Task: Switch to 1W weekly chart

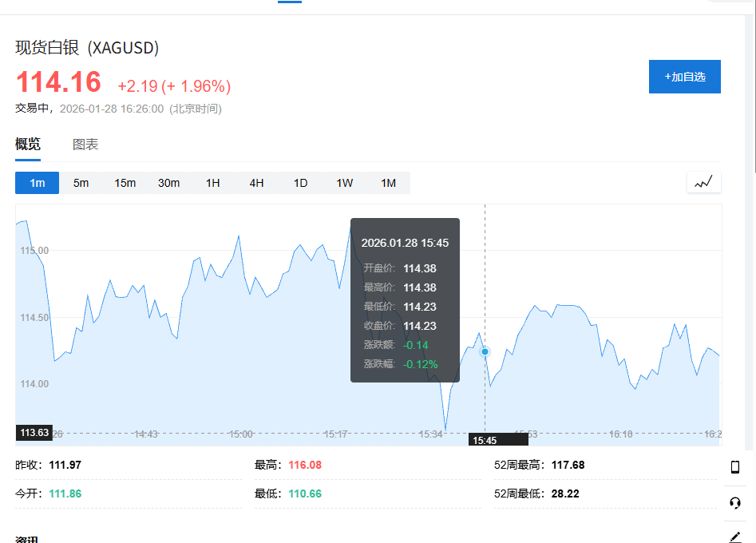Action: (x=344, y=183)
